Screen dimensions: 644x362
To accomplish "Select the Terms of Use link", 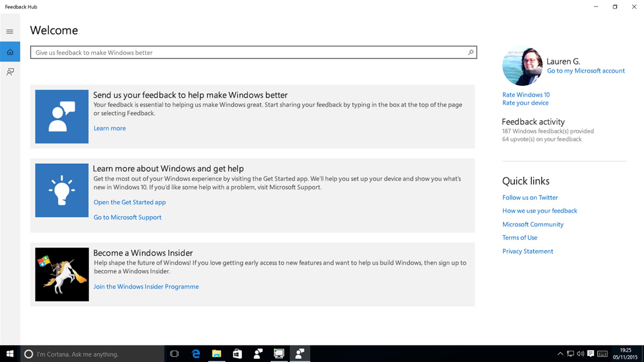I will pyautogui.click(x=520, y=237).
